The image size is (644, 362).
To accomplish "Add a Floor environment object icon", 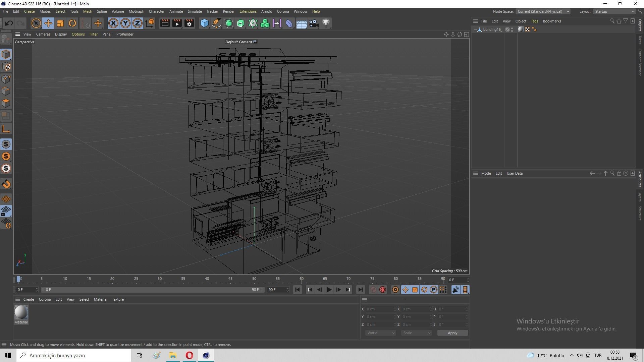I will pos(301,23).
